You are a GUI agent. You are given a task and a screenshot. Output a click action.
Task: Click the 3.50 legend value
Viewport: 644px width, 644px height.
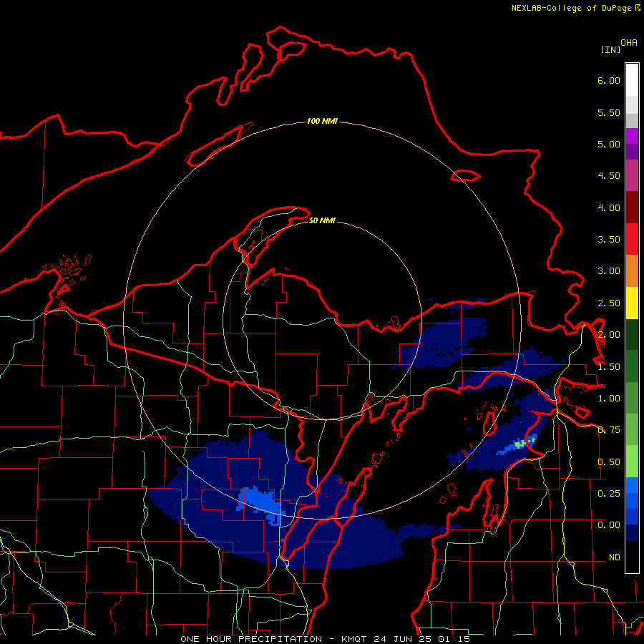609,240
